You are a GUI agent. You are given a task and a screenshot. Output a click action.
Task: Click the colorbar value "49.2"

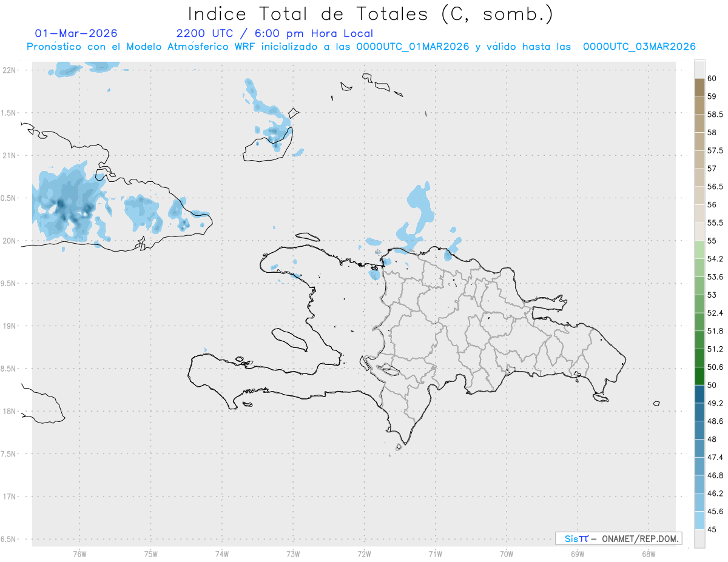click(715, 403)
